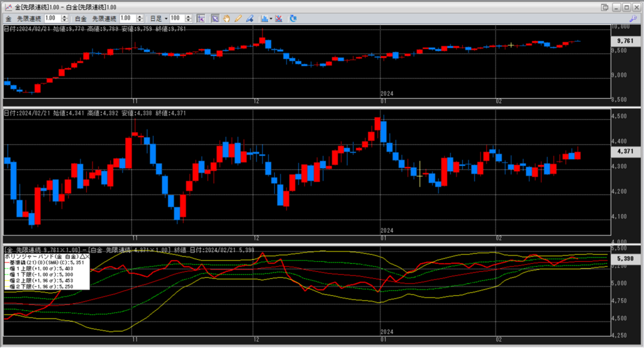
Task: Click the second 先限連続 contract label
Action: (x=104, y=18)
